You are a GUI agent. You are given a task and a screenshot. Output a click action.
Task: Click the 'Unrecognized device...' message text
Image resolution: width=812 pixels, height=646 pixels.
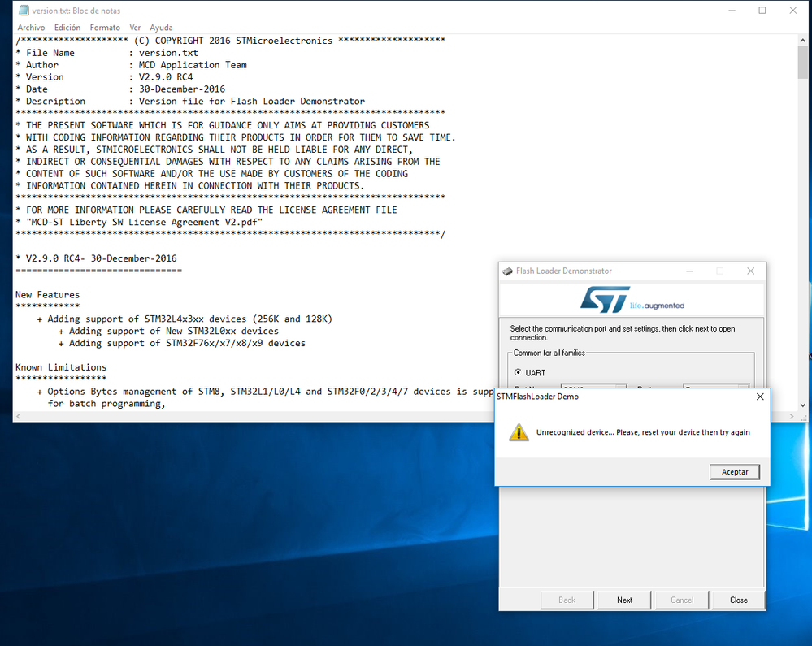(643, 432)
